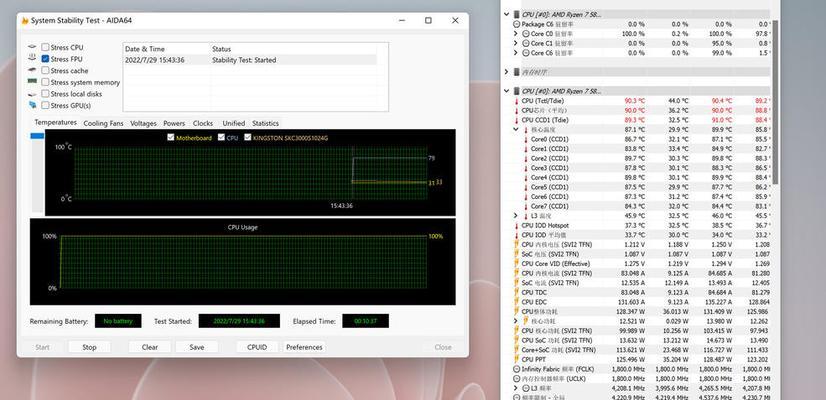Click the Save button

tap(196, 347)
